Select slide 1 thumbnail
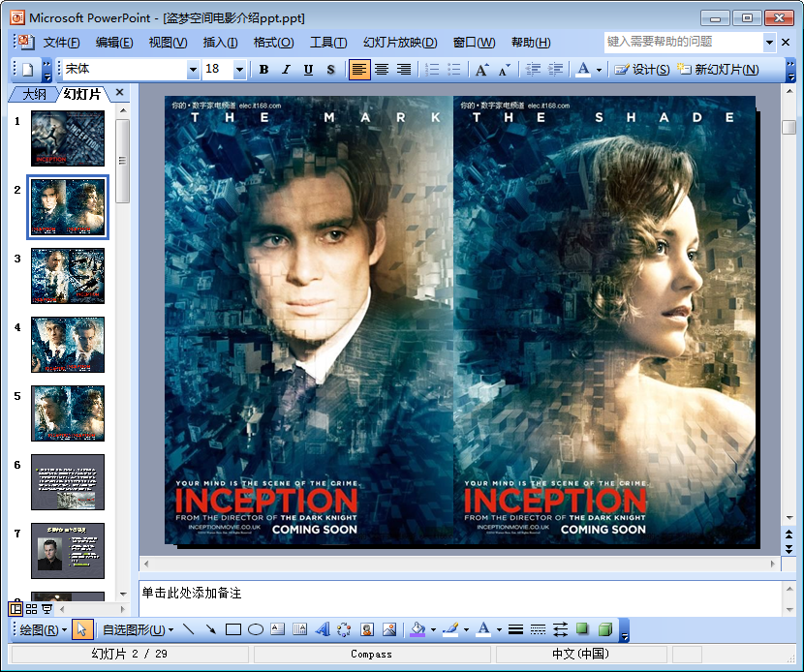 [68, 138]
